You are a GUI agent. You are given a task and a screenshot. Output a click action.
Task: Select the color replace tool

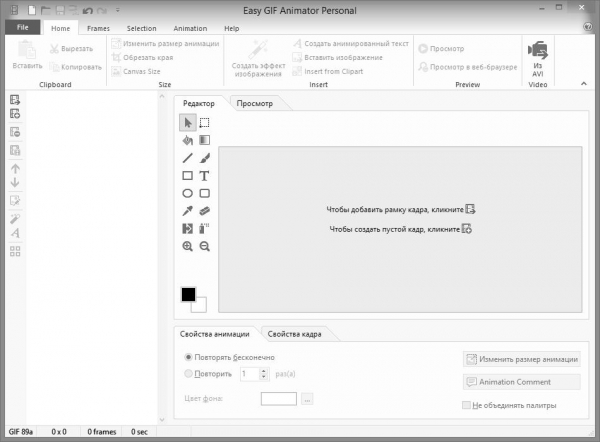(188, 228)
